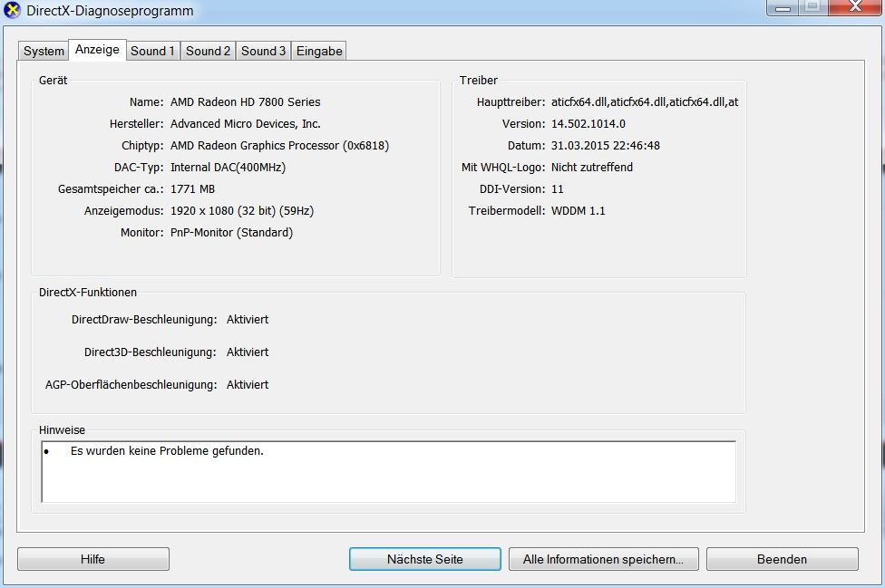The width and height of the screenshot is (885, 588).
Task: Minimize the DirectX-Diagnoseprogramm window
Action: coord(783,7)
